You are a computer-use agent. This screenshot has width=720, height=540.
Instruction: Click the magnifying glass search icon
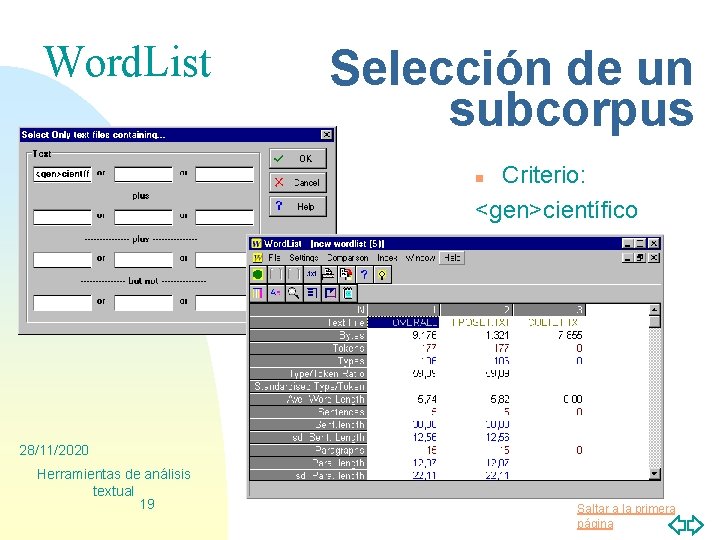(293, 293)
